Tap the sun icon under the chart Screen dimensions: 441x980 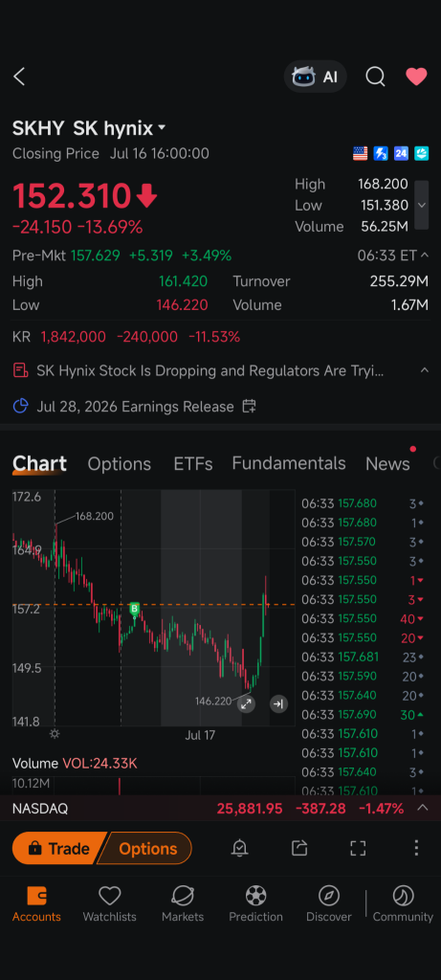(x=55, y=734)
